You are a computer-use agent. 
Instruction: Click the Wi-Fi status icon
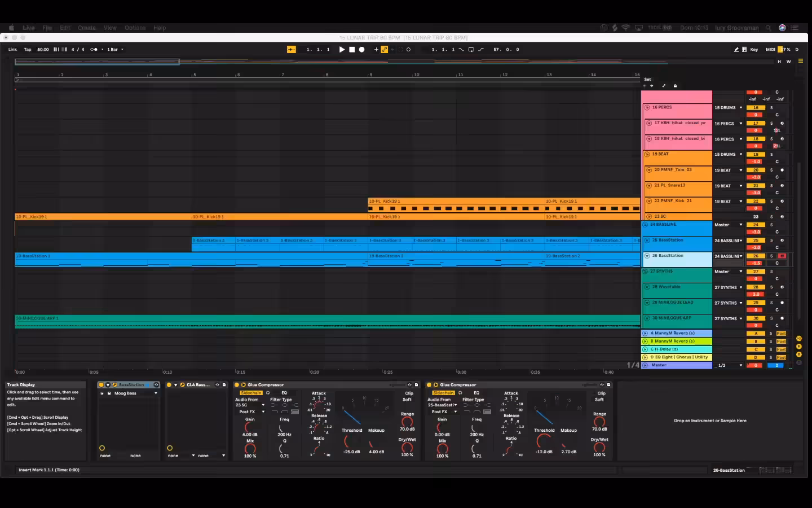[x=626, y=28]
